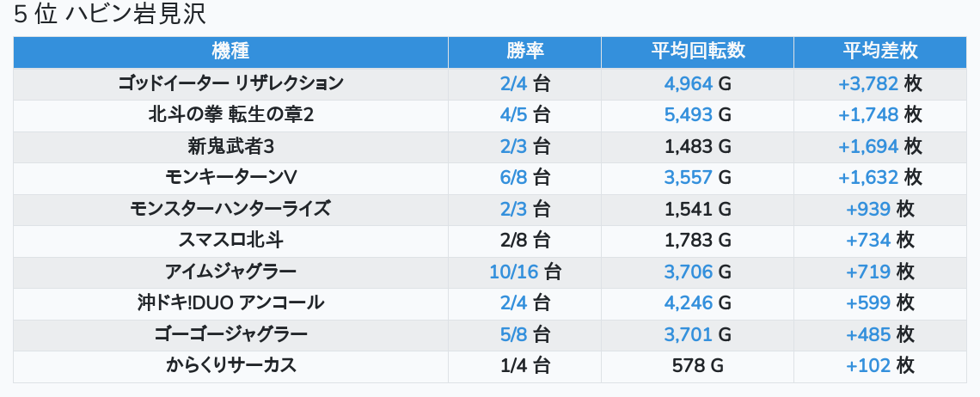Click the 機種 column header
The height and width of the screenshot is (397, 980).
click(230, 52)
